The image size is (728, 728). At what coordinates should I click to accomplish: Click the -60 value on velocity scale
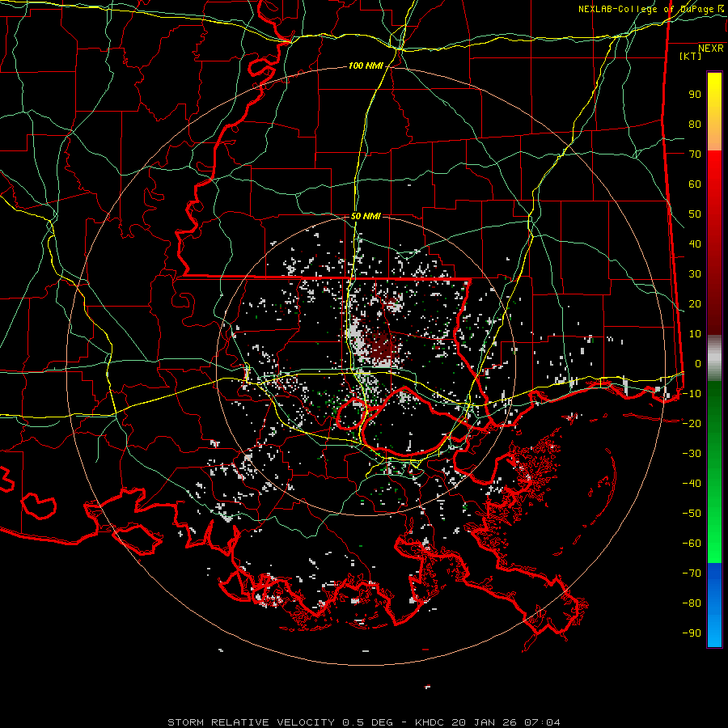[692, 544]
